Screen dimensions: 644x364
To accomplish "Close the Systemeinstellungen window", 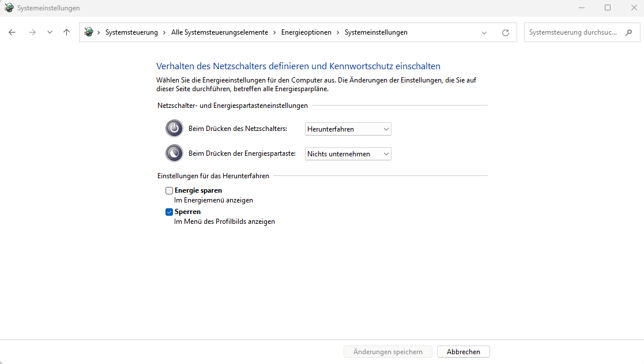I will click(634, 8).
